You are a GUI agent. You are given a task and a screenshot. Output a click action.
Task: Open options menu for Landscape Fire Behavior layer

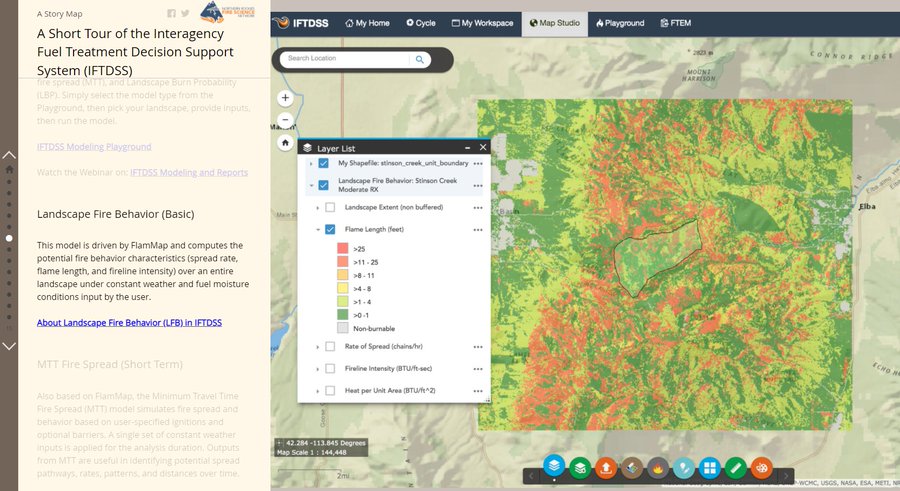pyautogui.click(x=478, y=185)
